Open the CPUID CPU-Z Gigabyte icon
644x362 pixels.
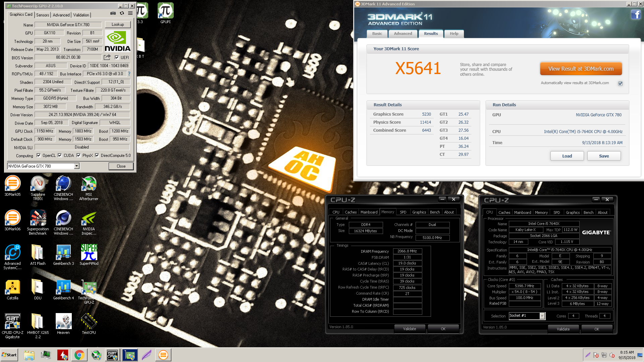(12, 326)
